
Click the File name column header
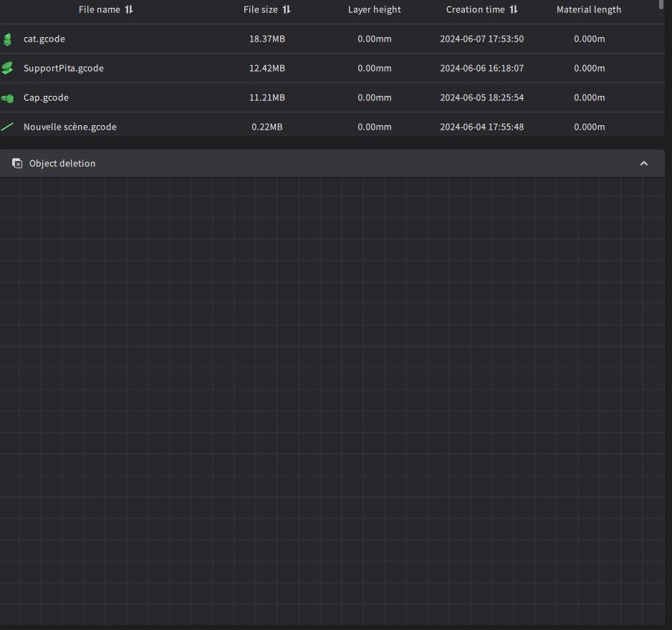point(100,9)
